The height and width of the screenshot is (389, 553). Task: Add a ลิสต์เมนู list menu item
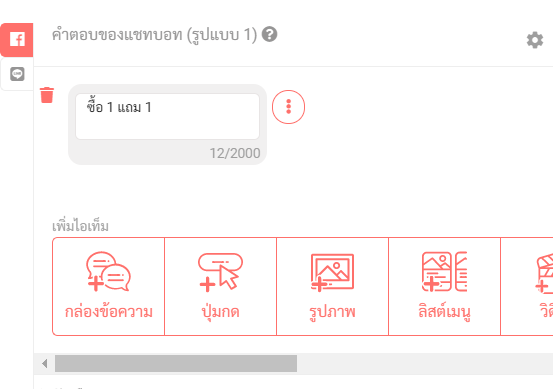tap(444, 286)
